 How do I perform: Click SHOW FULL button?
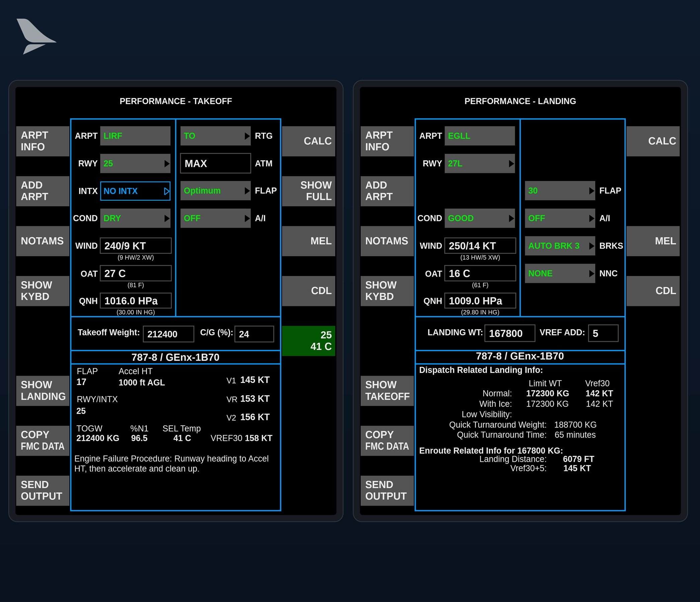[x=308, y=191]
